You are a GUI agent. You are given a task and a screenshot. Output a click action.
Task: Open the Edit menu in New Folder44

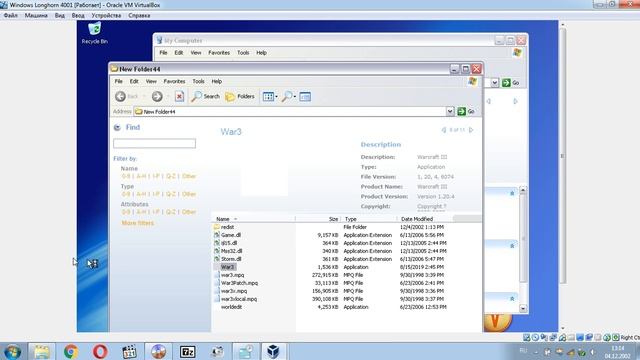pos(134,81)
